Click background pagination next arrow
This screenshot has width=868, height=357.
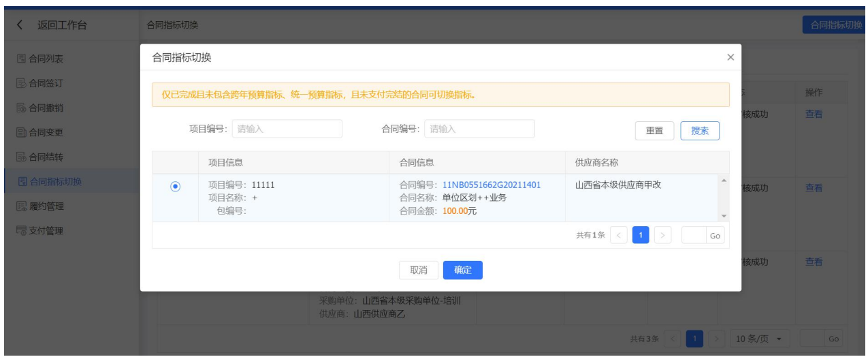[717, 339]
